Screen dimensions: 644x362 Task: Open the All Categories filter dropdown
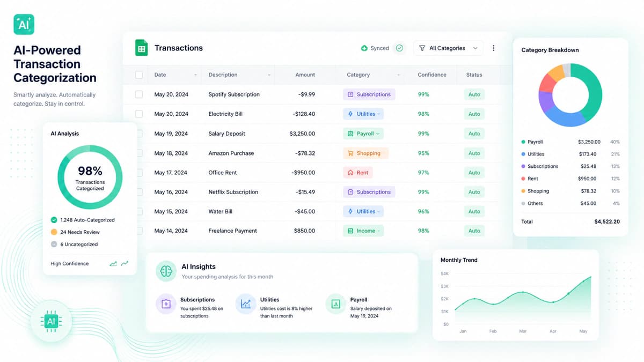click(x=448, y=48)
